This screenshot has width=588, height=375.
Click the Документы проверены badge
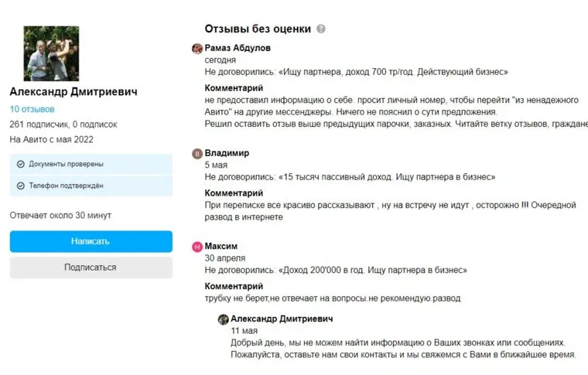91,164
